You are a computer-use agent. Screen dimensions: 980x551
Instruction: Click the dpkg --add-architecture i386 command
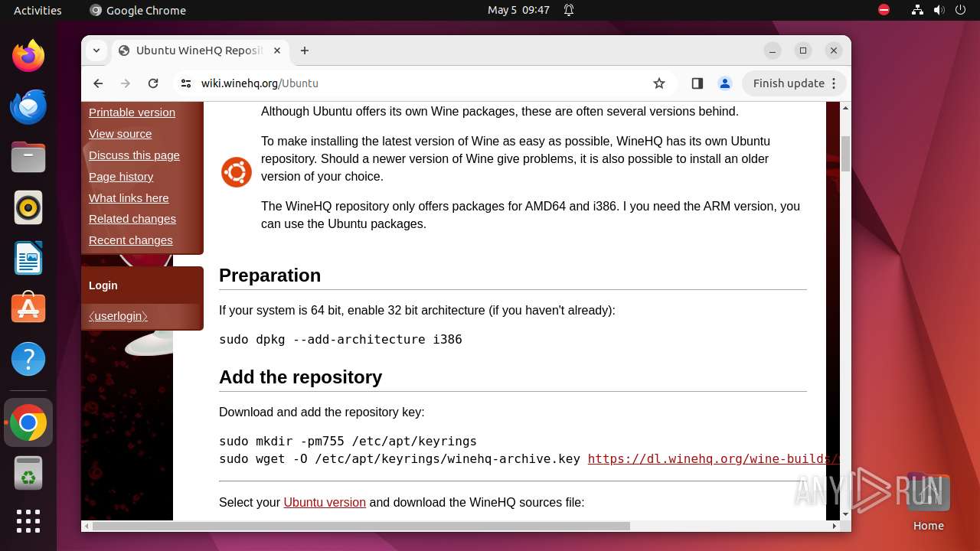[341, 339]
